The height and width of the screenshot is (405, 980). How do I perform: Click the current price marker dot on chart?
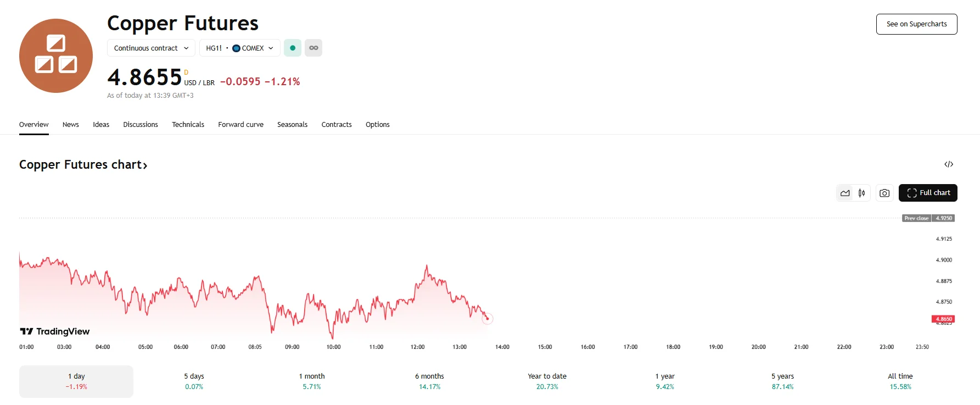click(x=487, y=319)
